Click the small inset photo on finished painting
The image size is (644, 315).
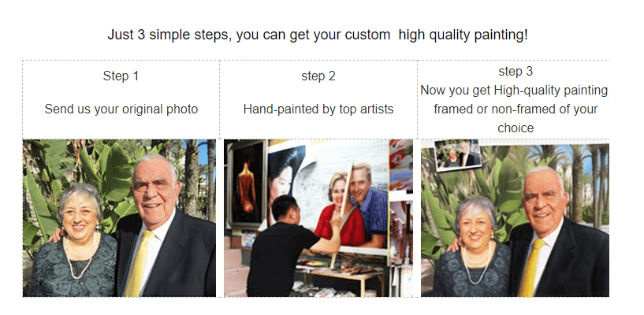pyautogui.click(x=458, y=154)
